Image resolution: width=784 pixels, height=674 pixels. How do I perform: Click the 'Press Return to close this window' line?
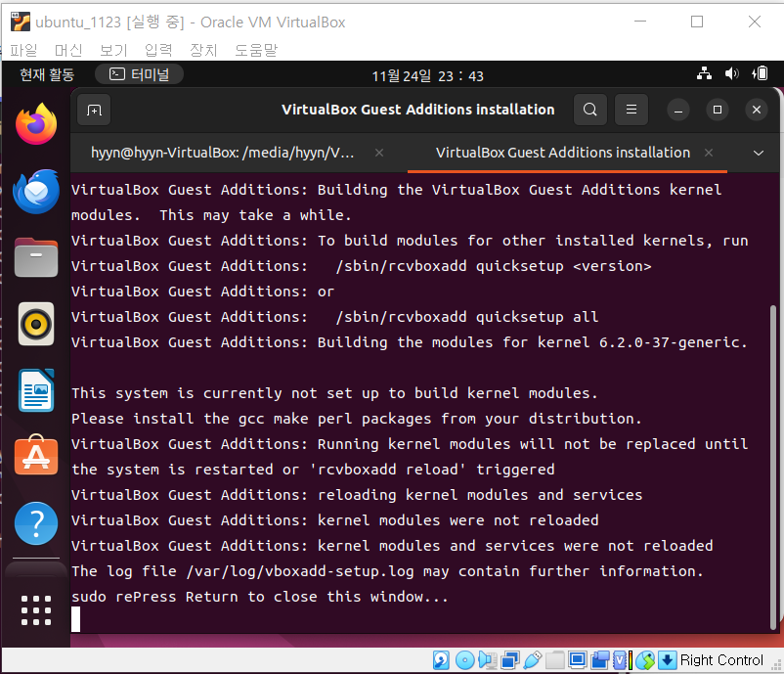(260, 597)
